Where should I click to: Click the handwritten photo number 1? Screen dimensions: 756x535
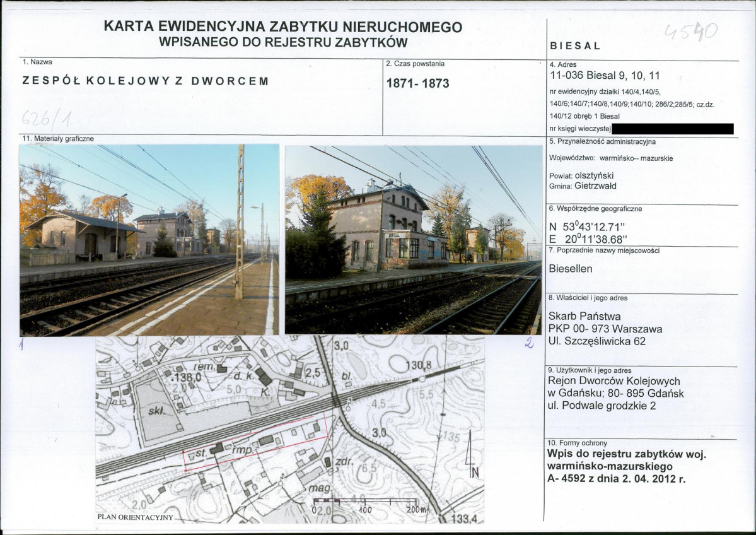click(21, 344)
